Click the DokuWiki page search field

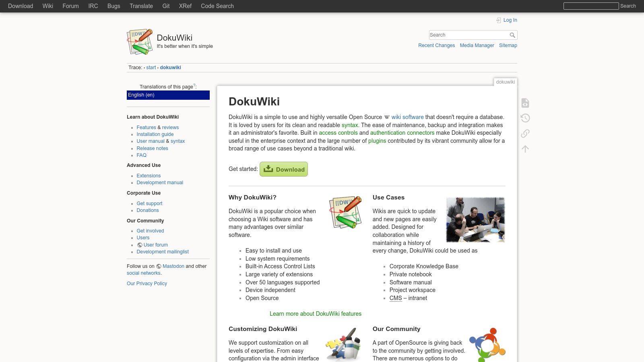469,35
